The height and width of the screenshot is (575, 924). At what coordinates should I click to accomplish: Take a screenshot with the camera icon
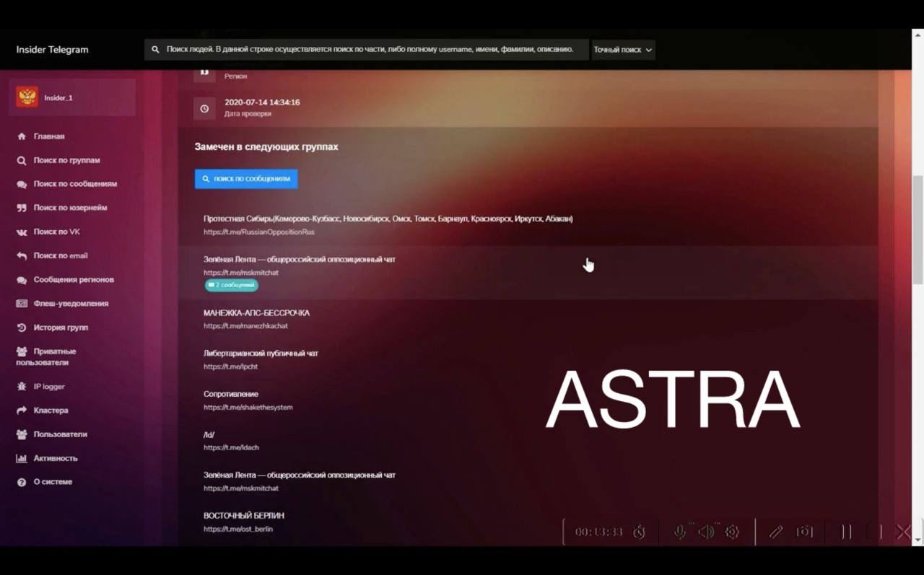[x=804, y=532]
